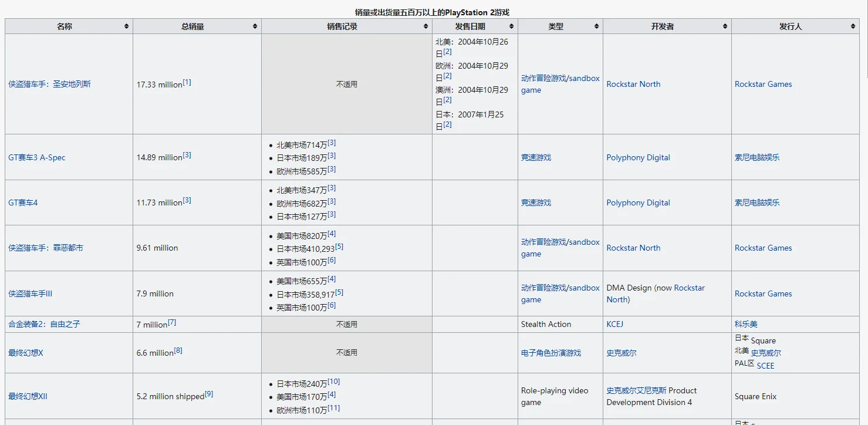Open reference [4] after 美国市场655万
Image resolution: width=868 pixels, height=425 pixels.
coord(332,279)
